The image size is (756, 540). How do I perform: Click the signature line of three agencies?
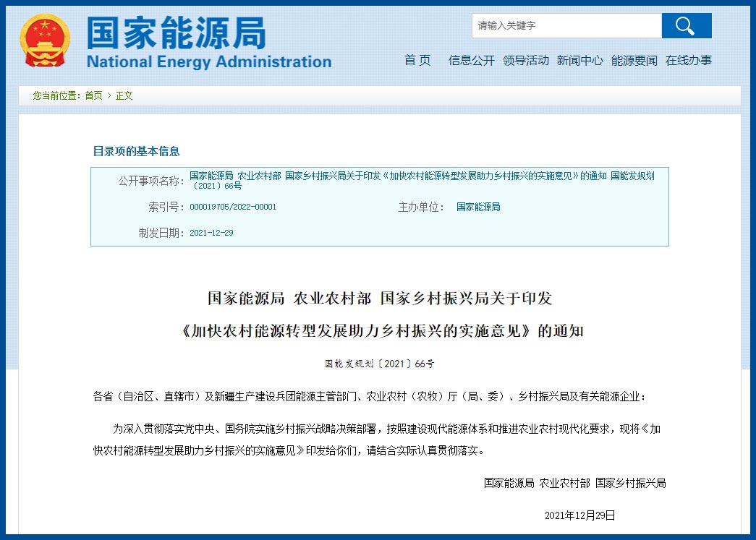574,483
